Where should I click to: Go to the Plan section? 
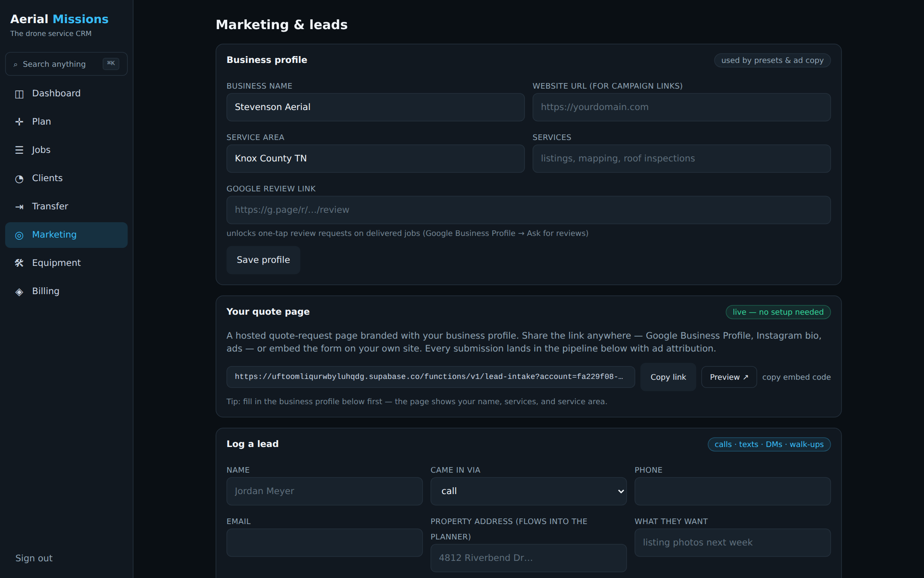click(66, 122)
